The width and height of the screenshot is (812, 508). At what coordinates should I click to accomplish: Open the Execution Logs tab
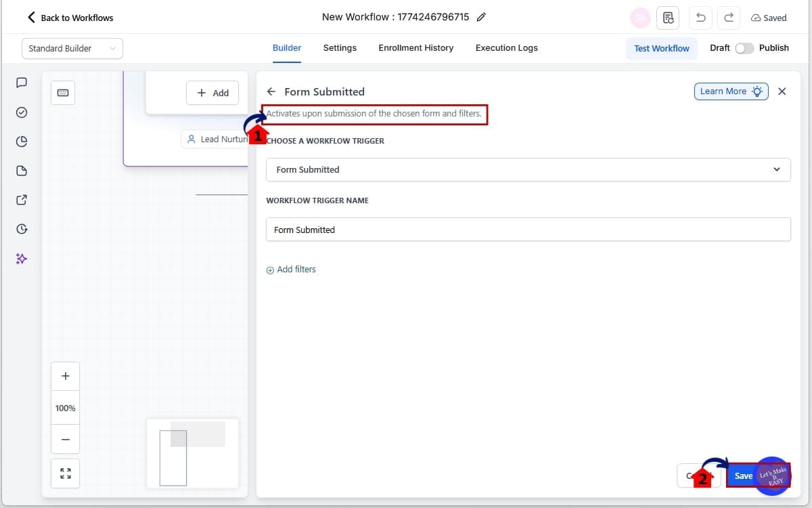(506, 47)
